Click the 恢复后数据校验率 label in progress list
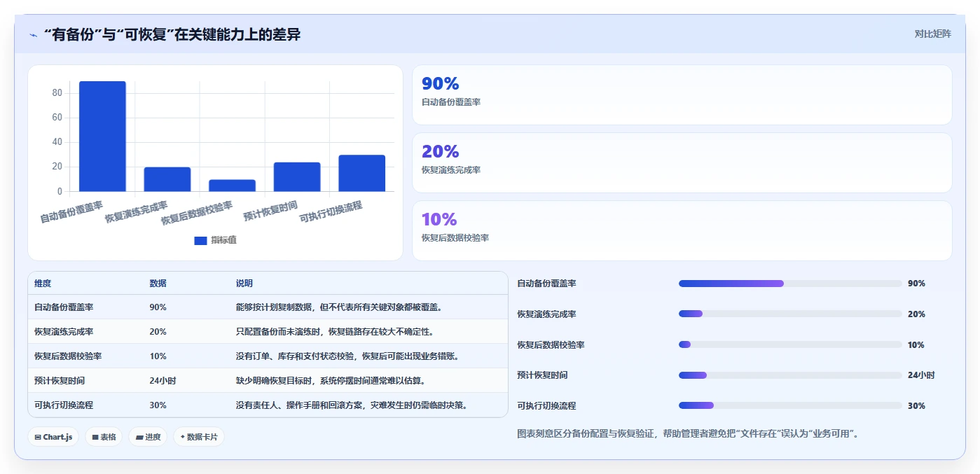980x474 pixels. pyautogui.click(x=551, y=345)
